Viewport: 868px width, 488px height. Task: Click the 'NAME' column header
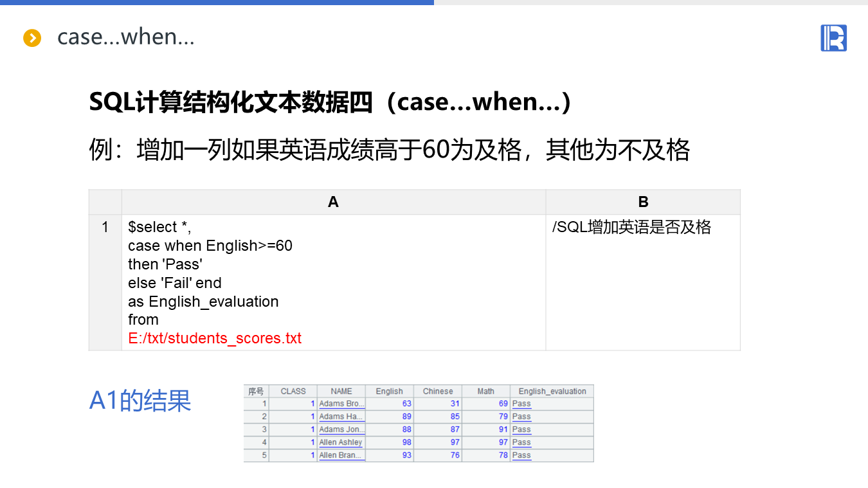pyautogui.click(x=341, y=391)
